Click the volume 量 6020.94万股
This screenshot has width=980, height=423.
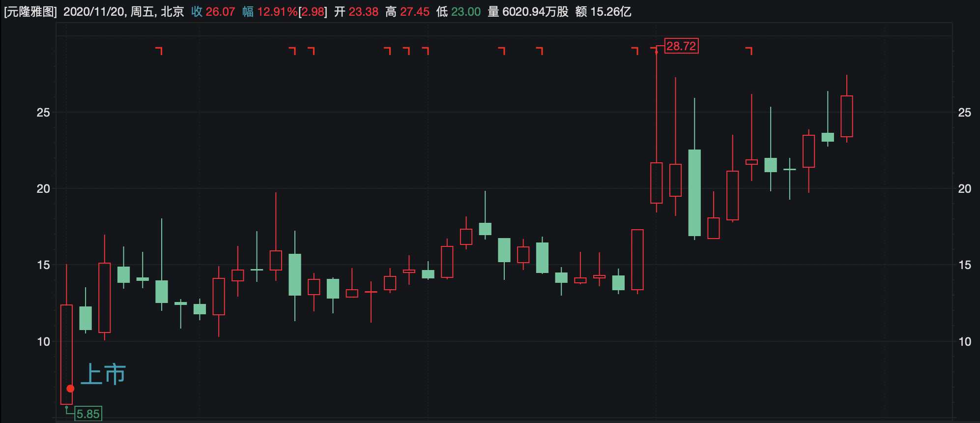click(528, 12)
